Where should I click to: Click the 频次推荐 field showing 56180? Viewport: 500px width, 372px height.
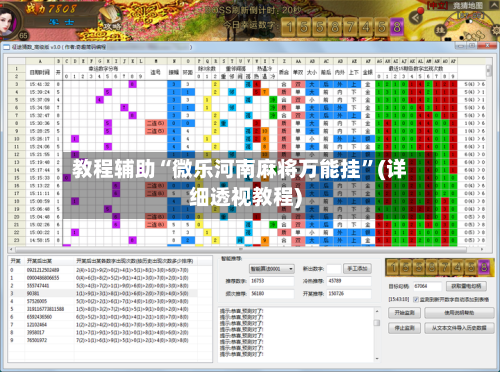pos(272,294)
